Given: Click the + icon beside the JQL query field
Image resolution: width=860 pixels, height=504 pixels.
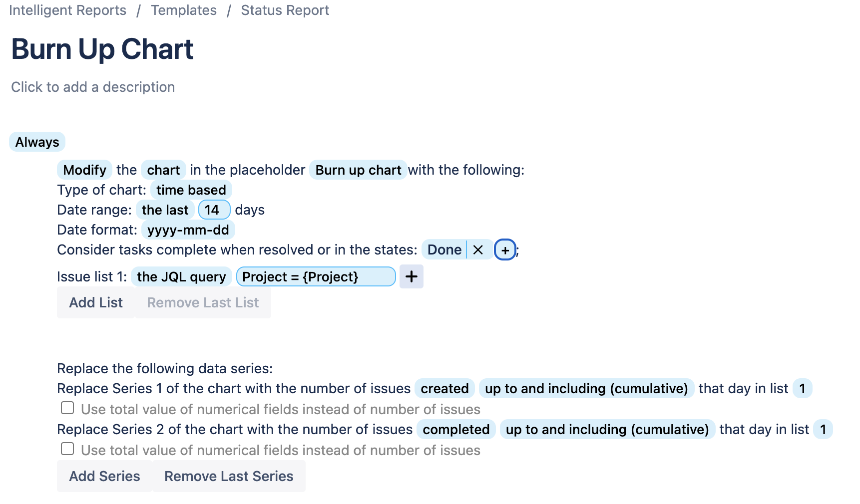Looking at the screenshot, I should (411, 276).
